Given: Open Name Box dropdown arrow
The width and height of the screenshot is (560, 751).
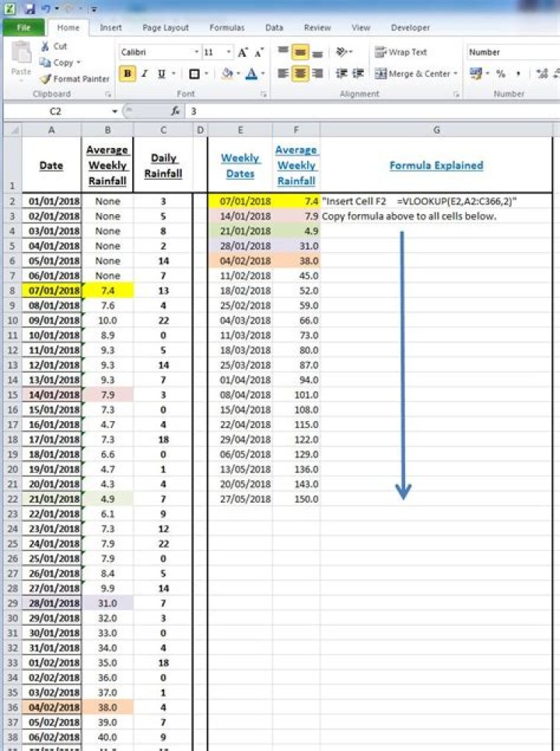Looking at the screenshot, I should click(115, 111).
